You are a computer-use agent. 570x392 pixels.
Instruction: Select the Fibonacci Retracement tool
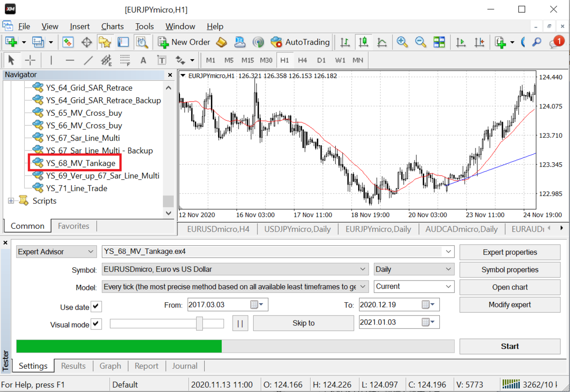pyautogui.click(x=125, y=60)
